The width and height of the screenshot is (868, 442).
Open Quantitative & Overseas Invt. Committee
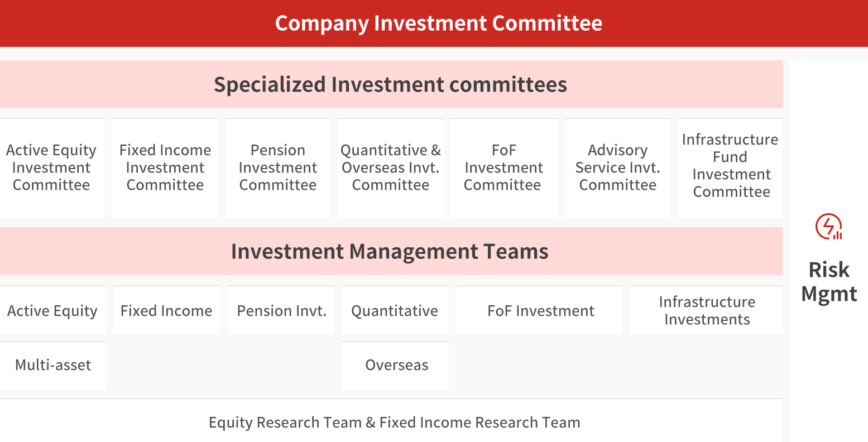pyautogui.click(x=391, y=167)
